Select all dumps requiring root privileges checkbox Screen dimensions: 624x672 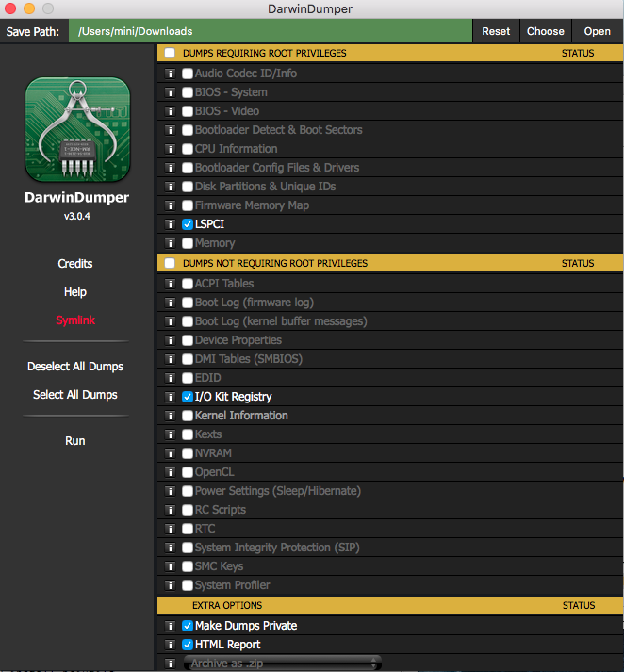click(171, 53)
